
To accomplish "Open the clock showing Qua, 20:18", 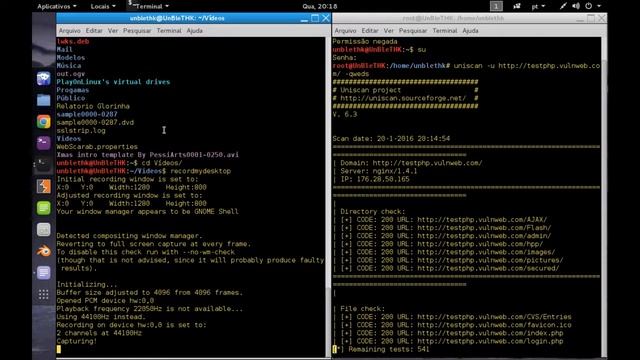I will pos(320,6).
